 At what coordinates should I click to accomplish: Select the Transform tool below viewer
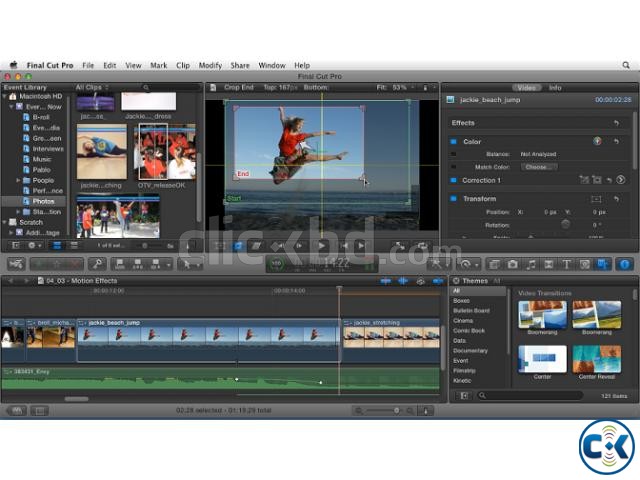[220, 246]
